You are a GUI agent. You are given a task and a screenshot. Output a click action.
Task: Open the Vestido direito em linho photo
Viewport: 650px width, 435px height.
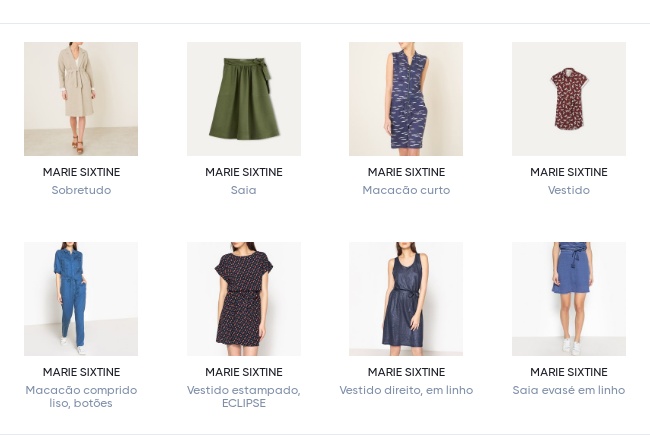(406, 299)
